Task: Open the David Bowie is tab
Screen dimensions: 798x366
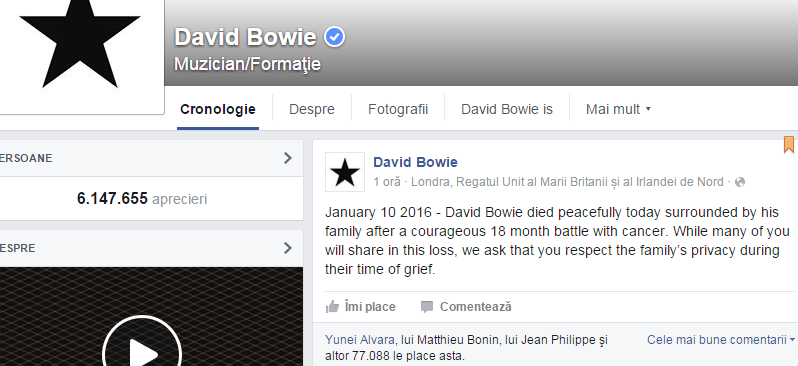Action: (507, 109)
